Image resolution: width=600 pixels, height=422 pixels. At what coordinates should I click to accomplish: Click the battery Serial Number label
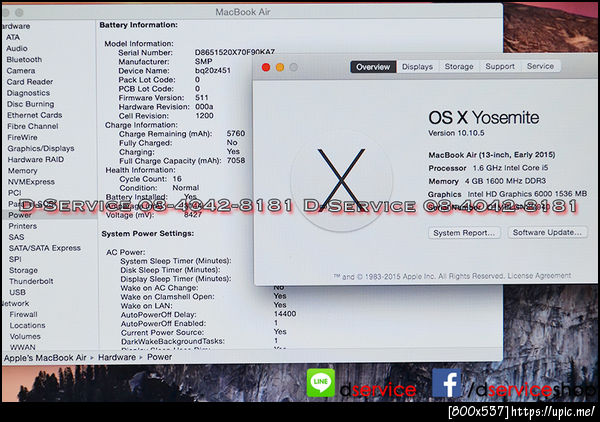coord(145,53)
